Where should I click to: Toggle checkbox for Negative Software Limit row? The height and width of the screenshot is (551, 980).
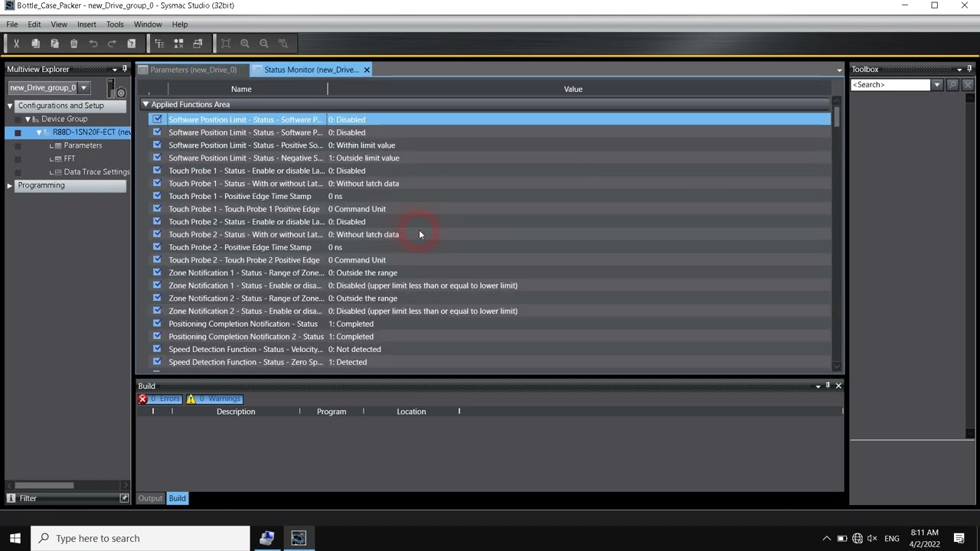tap(157, 158)
